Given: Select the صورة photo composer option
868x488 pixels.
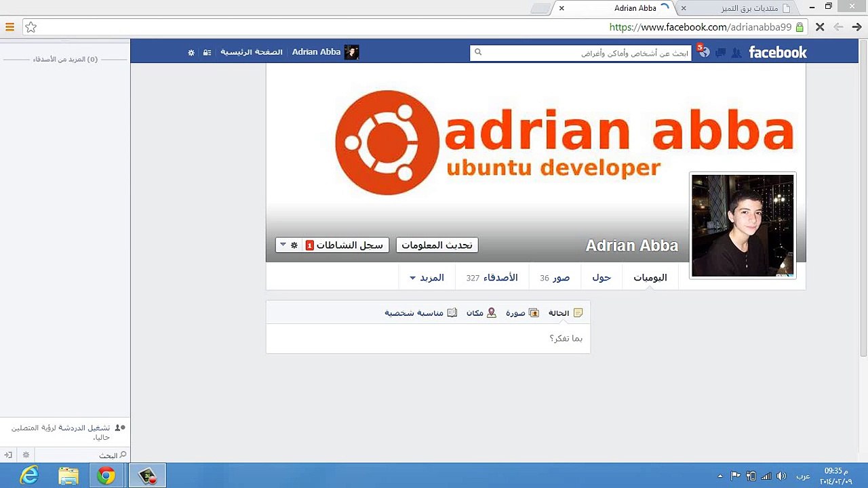Looking at the screenshot, I should (522, 313).
